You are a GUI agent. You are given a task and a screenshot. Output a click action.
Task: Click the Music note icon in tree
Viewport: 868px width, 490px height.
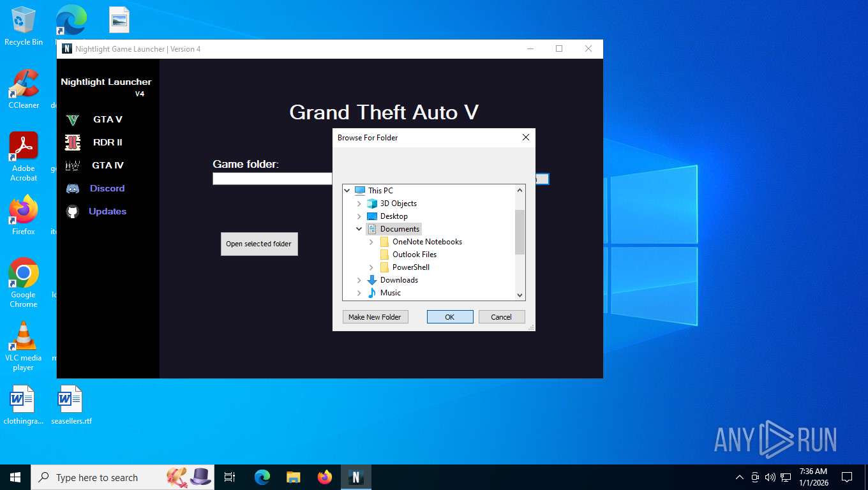click(372, 293)
